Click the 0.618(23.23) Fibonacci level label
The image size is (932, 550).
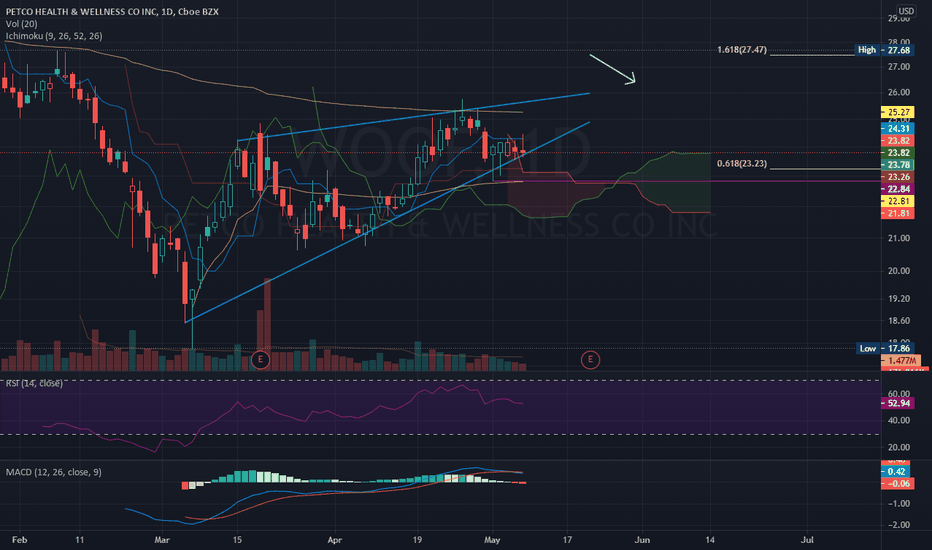[742, 164]
